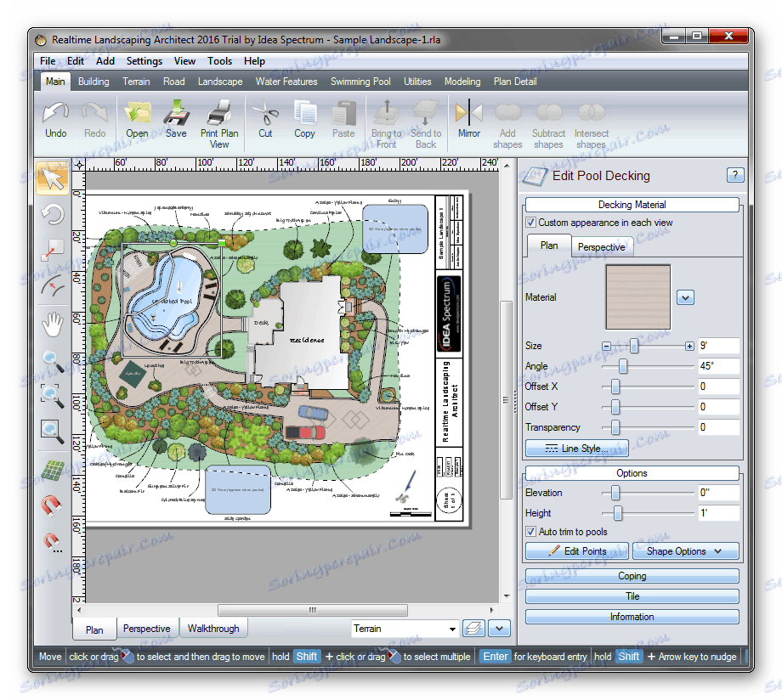Toggle the grid icon in left toolbar
Screen dimensions: 782x700
pos(53,470)
